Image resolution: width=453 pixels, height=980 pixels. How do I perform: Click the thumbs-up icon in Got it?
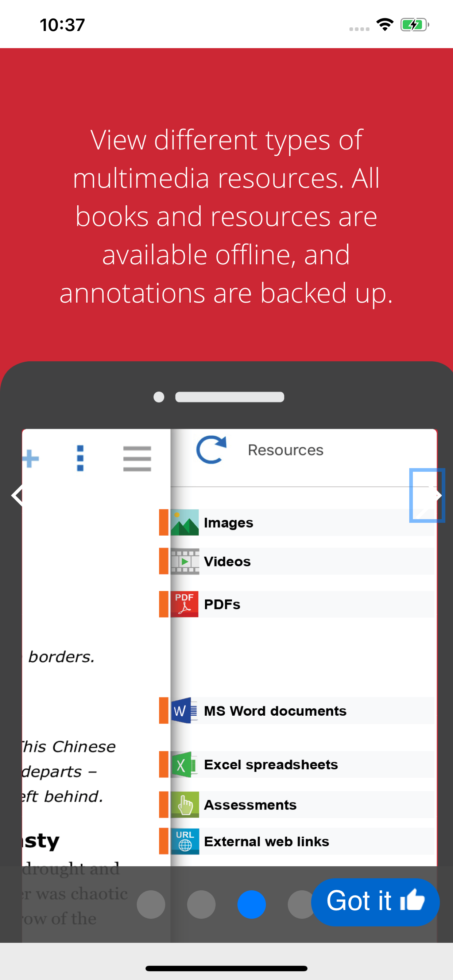pos(413,900)
